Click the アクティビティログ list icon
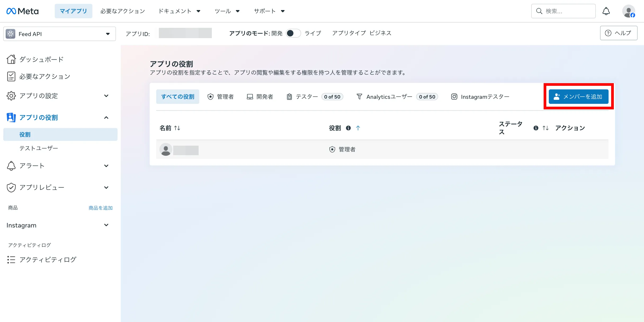This screenshot has height=322, width=644. pyautogui.click(x=11, y=260)
